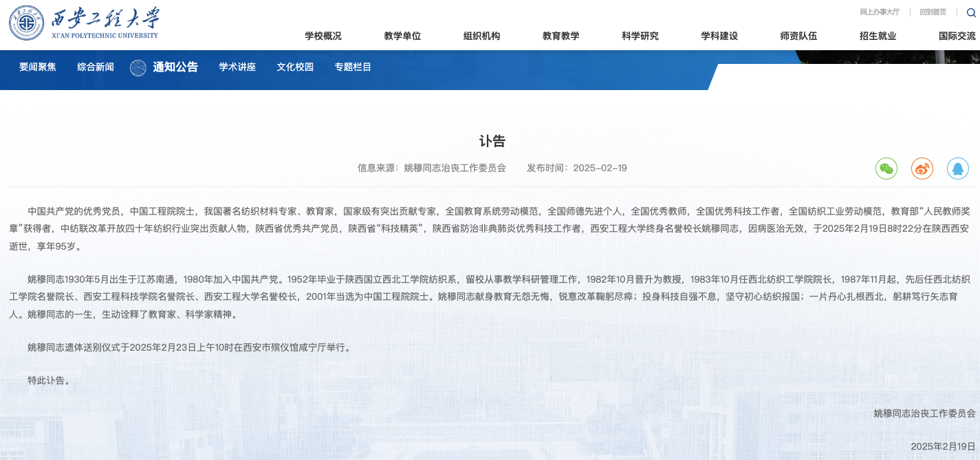Switch to 综合新闻 tab

96,67
